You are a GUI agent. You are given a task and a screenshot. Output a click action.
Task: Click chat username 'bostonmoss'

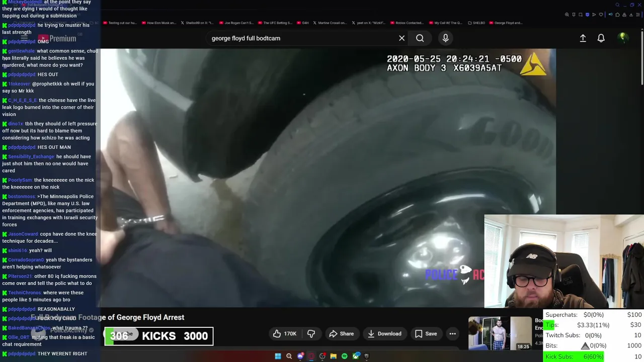(22, 197)
